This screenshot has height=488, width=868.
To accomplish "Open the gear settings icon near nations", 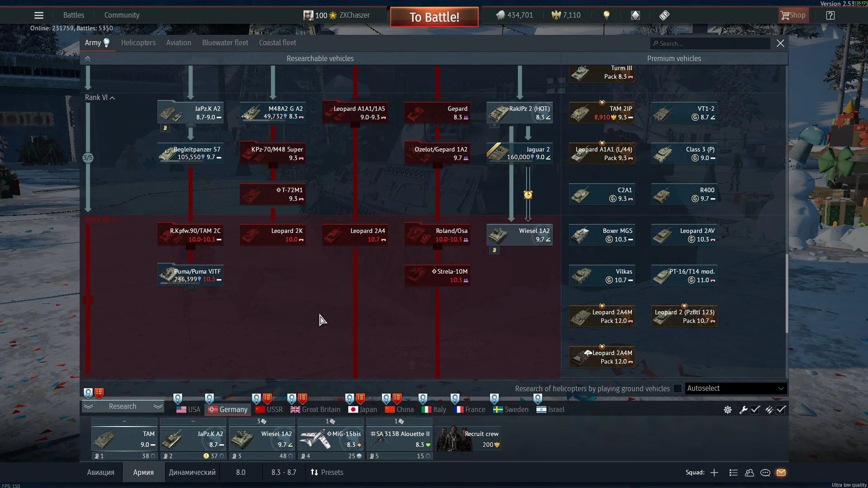I will pyautogui.click(x=727, y=410).
